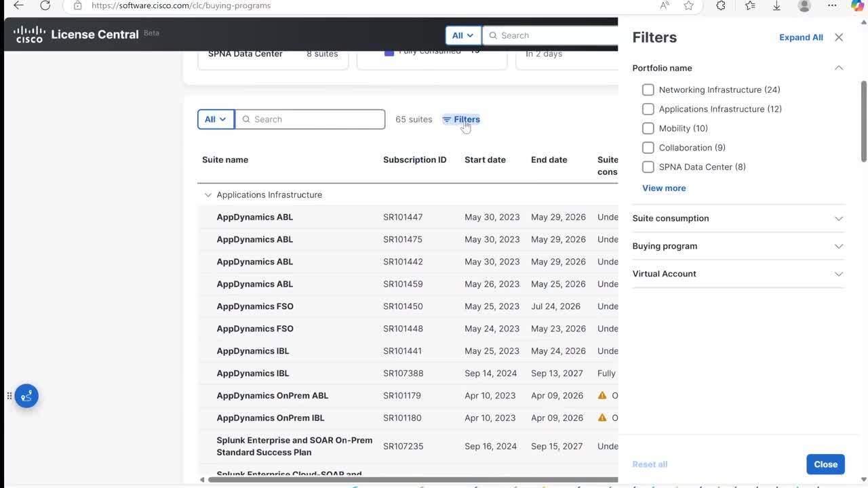Select AppDynamics FSO row SR101448
This screenshot has height=488, width=868.
[x=408, y=329]
